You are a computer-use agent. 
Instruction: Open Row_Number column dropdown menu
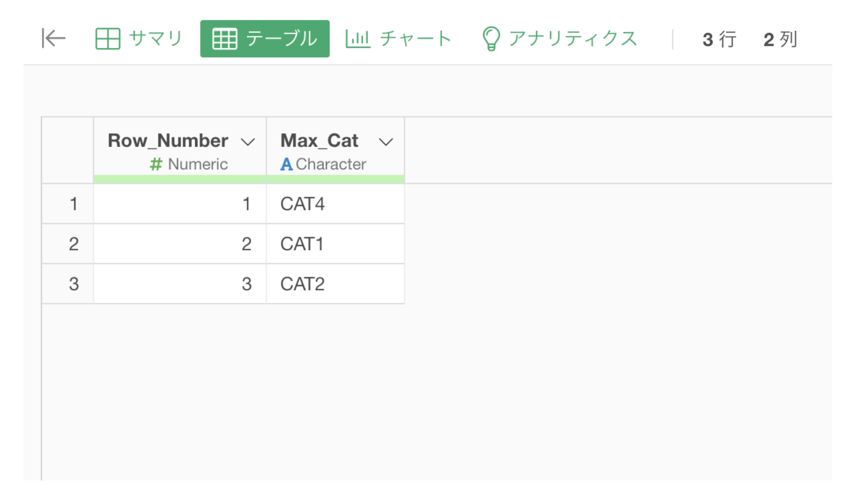pyautogui.click(x=248, y=141)
